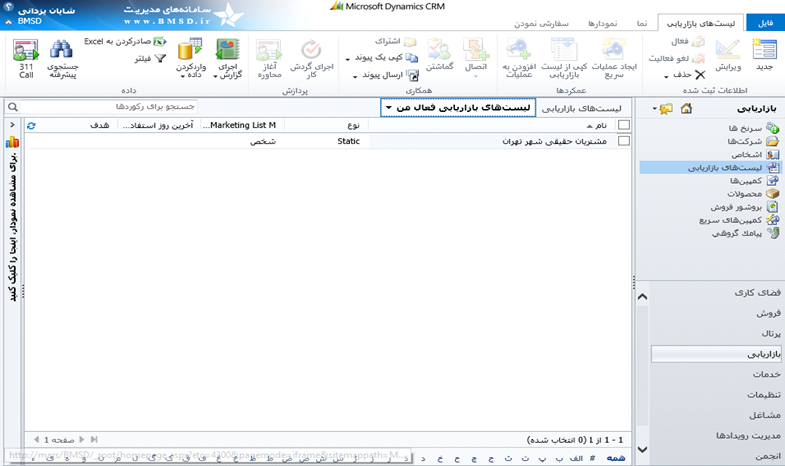Screen dimensions: 785x466
Task: Click Copy to marketing list icon
Action: [564, 50]
